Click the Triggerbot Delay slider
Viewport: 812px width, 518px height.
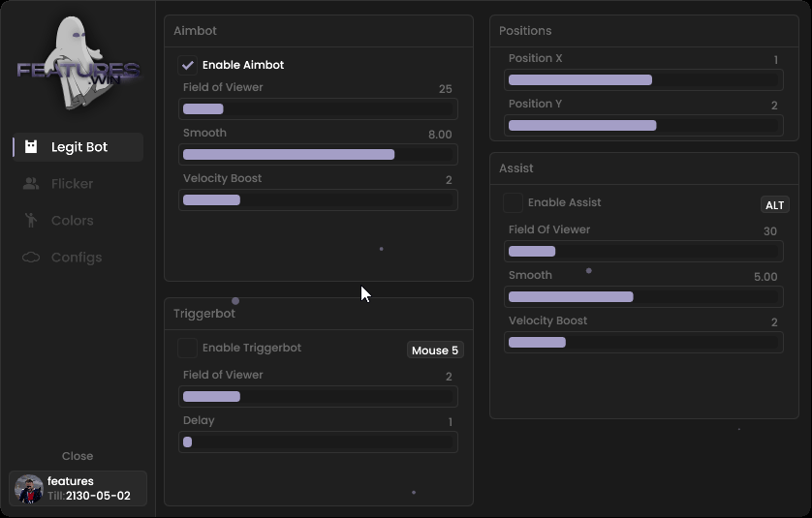click(x=318, y=442)
